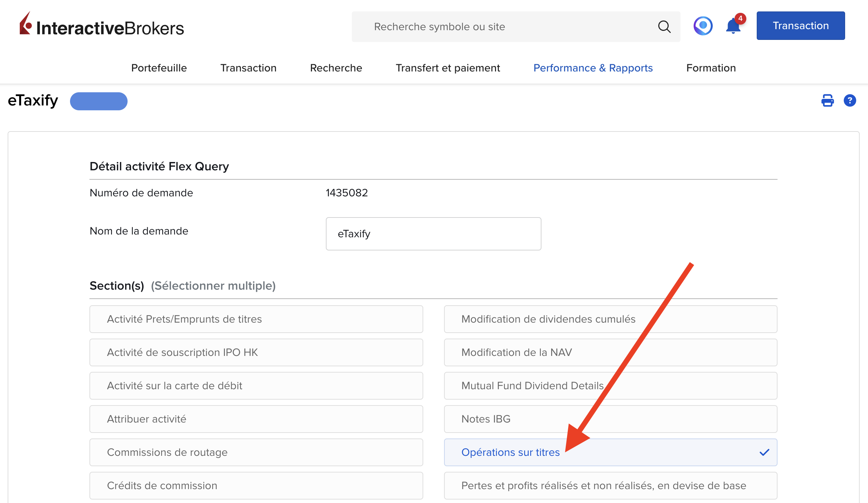This screenshot has height=503, width=868.
Task: Select Modification de dividendes cumulés section
Action: point(611,319)
